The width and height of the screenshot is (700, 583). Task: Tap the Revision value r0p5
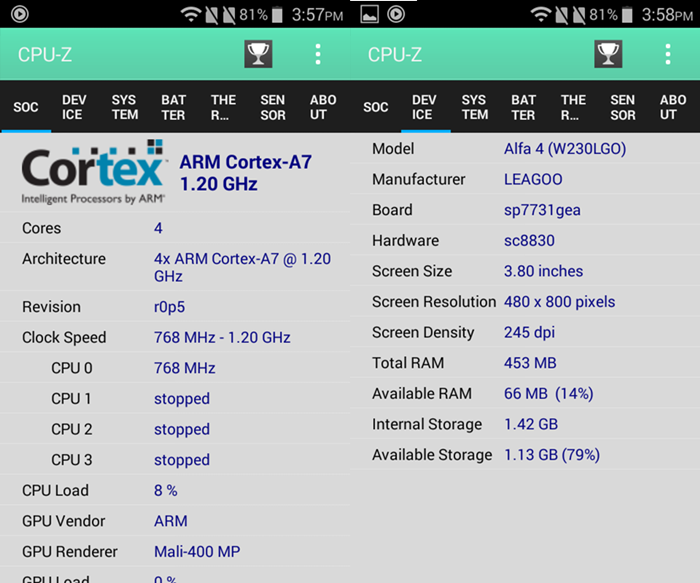click(169, 307)
